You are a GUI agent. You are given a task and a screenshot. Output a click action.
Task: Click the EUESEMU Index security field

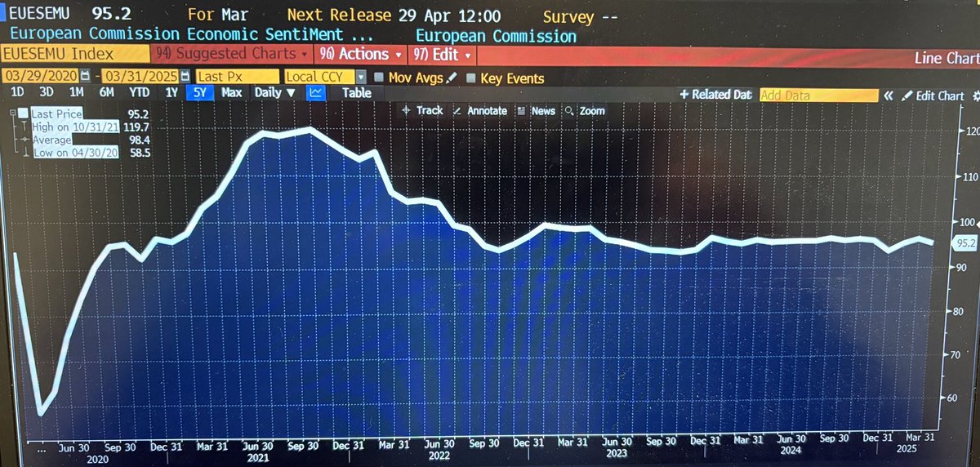74,55
